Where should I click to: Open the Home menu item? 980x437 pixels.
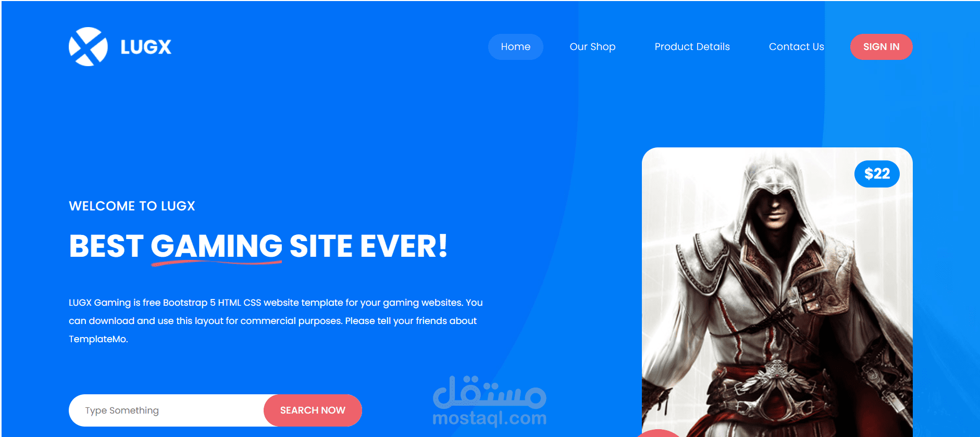[x=515, y=47]
